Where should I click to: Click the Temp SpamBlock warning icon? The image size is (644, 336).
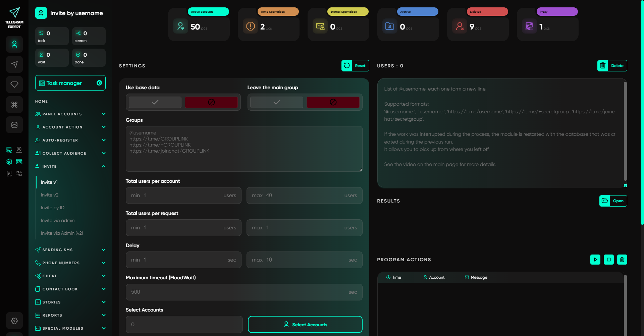point(251,26)
